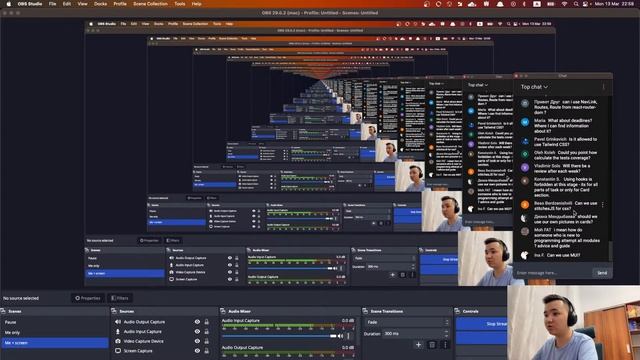Open battery status in menu bar
Image resolution: width=640 pixels, height=360 pixels.
coord(551,4)
